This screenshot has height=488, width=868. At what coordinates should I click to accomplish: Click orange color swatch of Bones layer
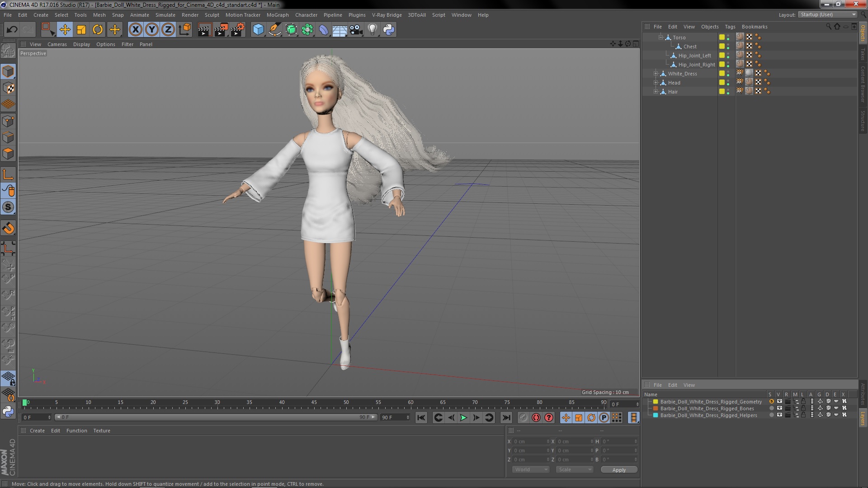656,408
